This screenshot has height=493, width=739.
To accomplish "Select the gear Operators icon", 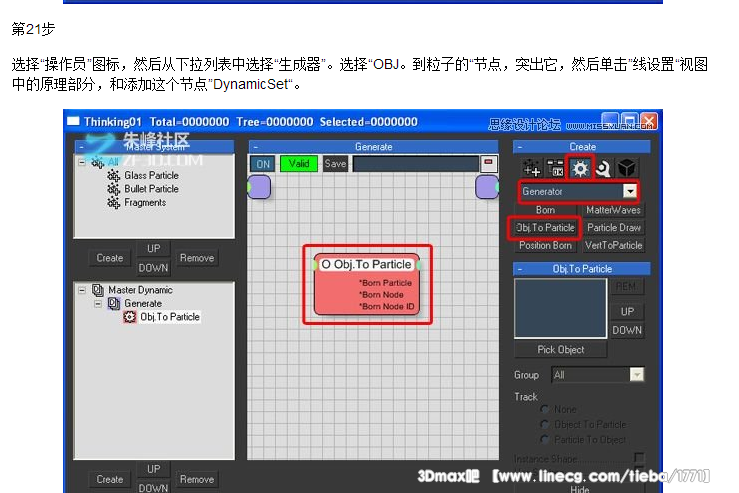I will [580, 168].
